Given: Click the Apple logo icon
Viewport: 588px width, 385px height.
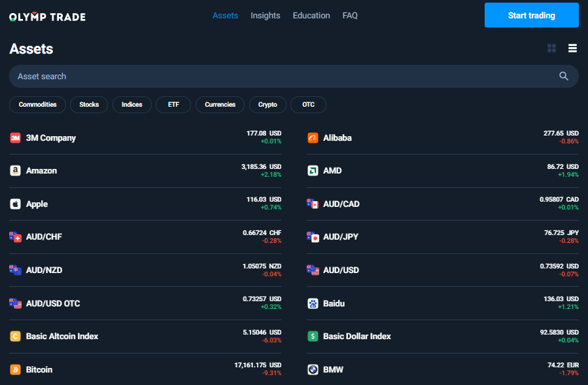Looking at the screenshot, I should pos(15,204).
